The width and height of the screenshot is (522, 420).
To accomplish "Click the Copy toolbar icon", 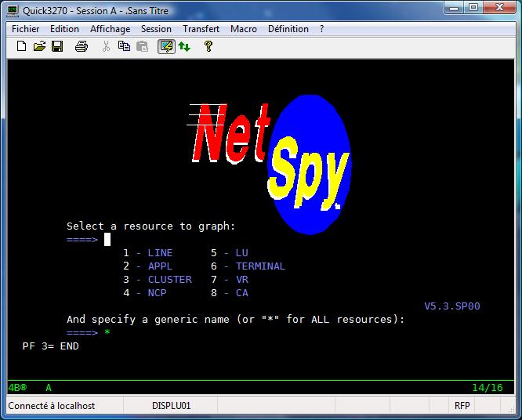I will [124, 46].
